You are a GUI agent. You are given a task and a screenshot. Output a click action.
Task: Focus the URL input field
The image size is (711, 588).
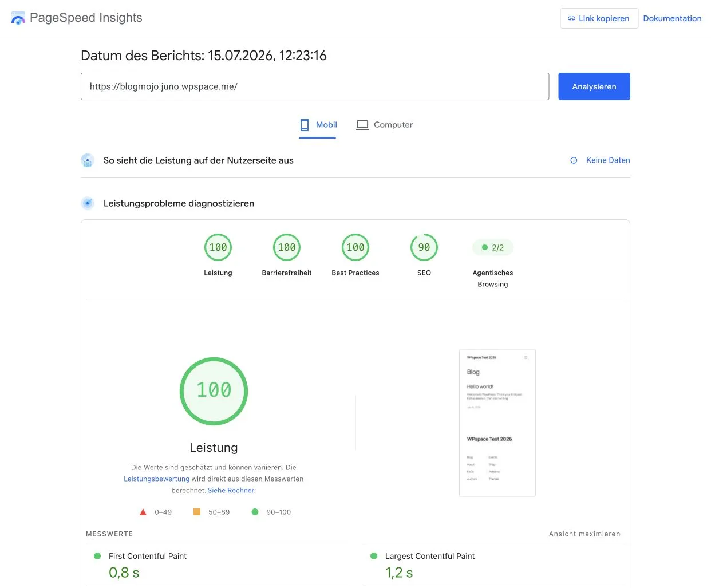(315, 86)
